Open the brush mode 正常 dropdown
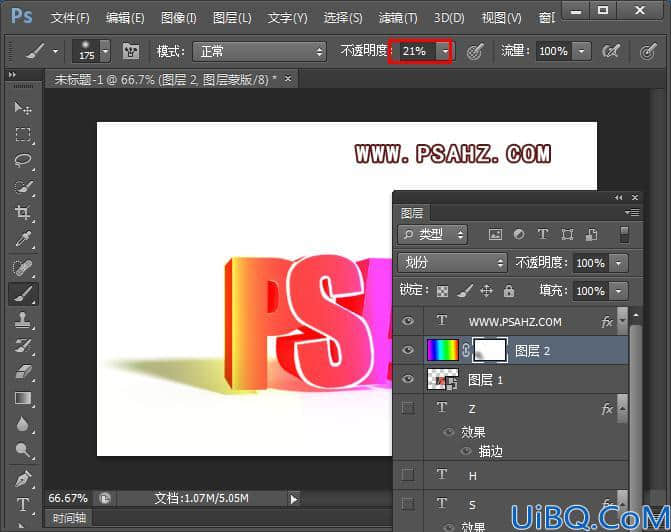Screen dimensions: 671x532 pos(259,52)
